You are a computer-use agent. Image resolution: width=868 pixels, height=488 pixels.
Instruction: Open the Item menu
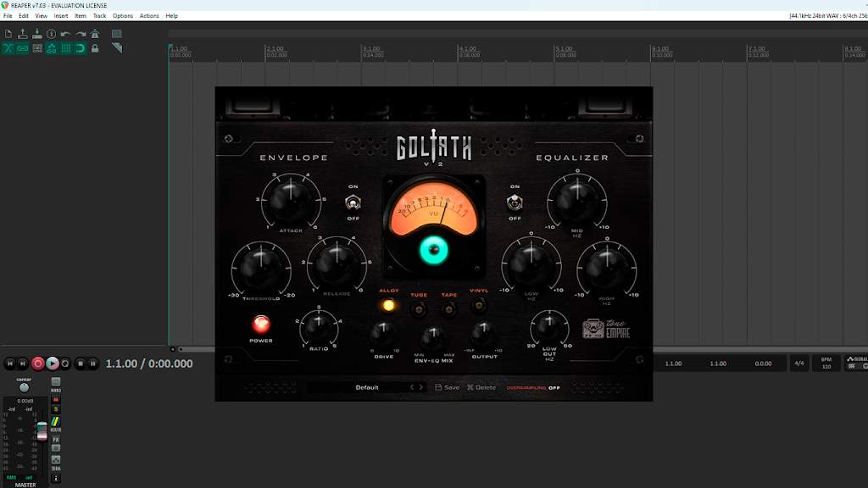click(81, 16)
